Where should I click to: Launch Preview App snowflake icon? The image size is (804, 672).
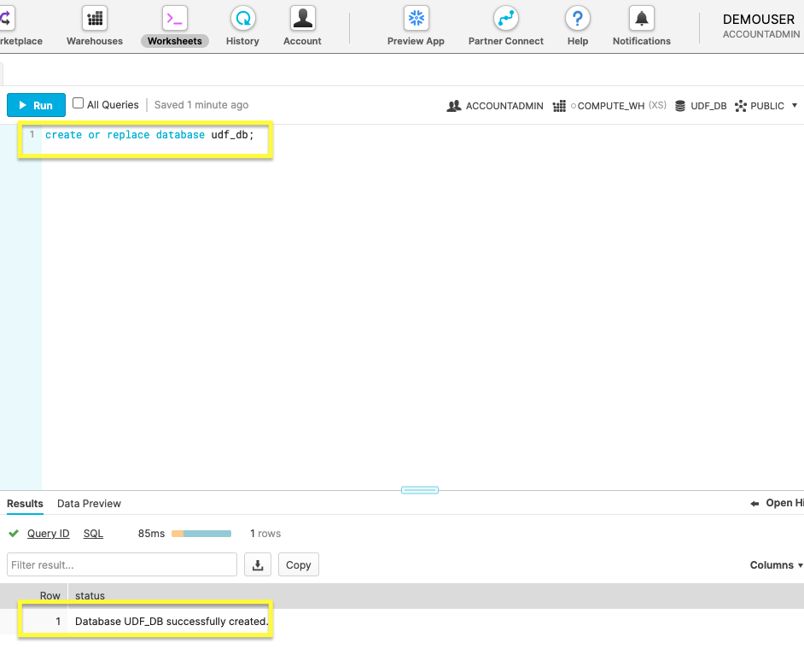(x=416, y=19)
